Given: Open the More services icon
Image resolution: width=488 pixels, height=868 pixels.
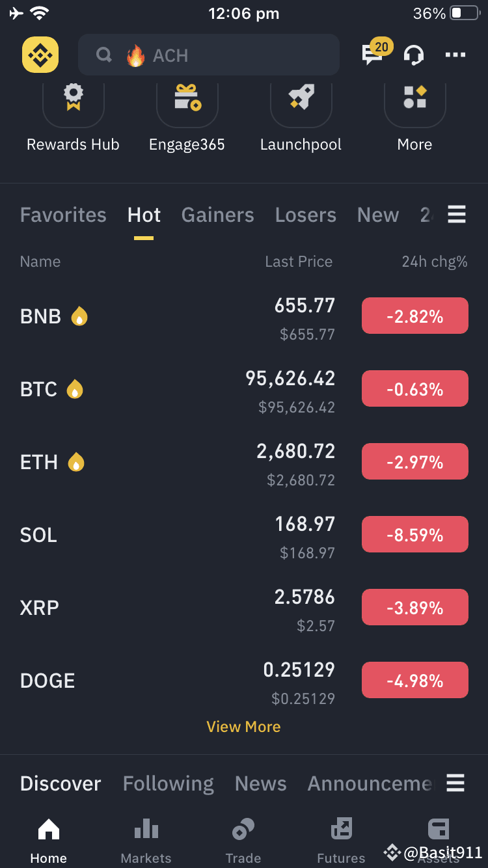Looking at the screenshot, I should pyautogui.click(x=414, y=99).
